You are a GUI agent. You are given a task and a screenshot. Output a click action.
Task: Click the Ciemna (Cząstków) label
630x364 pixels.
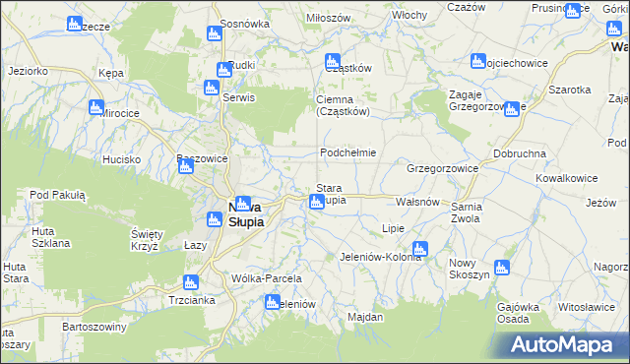point(343,105)
